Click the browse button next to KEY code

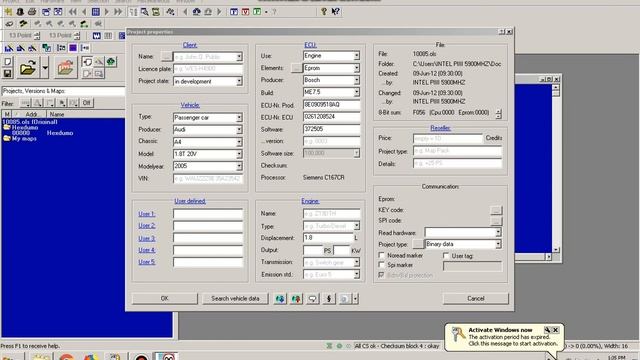[496, 210]
